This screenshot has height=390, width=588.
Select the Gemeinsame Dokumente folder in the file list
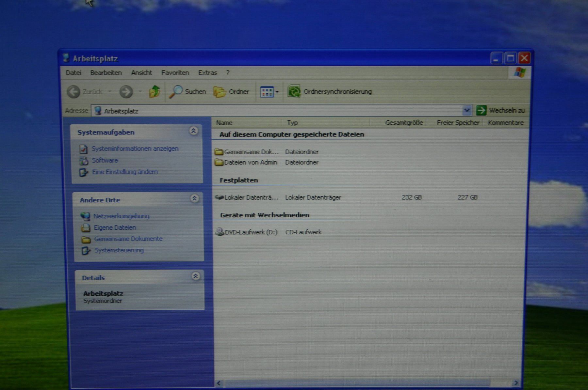tap(247, 152)
